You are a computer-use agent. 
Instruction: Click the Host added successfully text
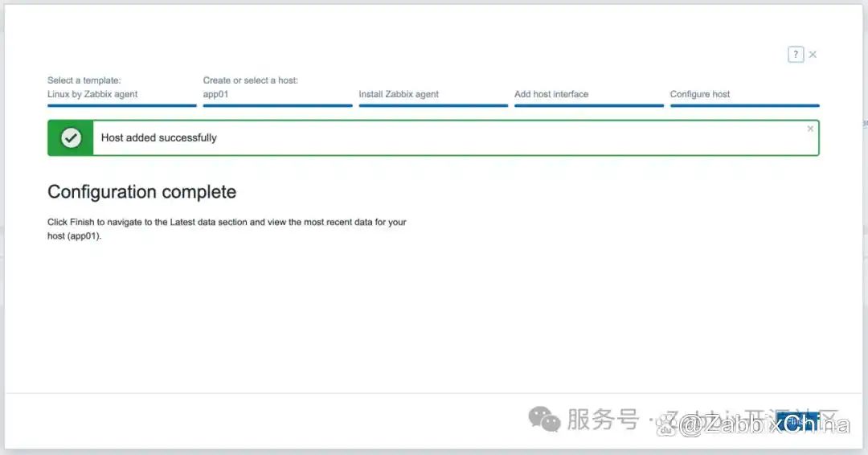click(159, 137)
